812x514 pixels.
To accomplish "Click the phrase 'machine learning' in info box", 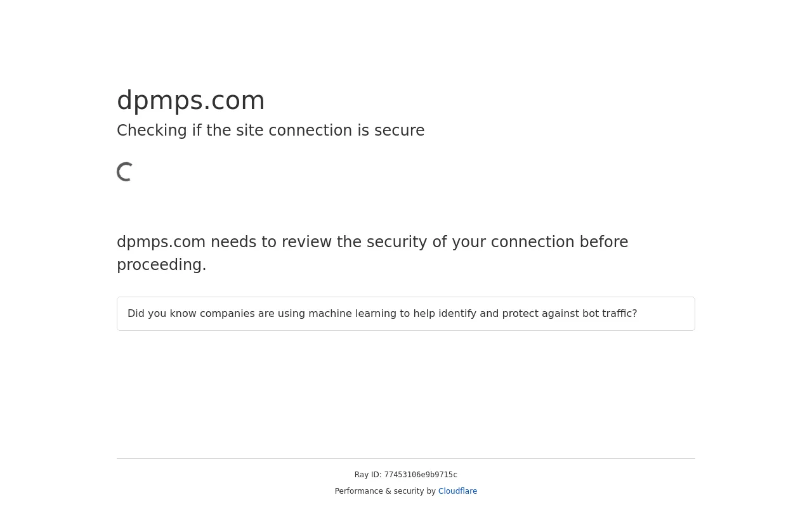I will coord(349,314).
